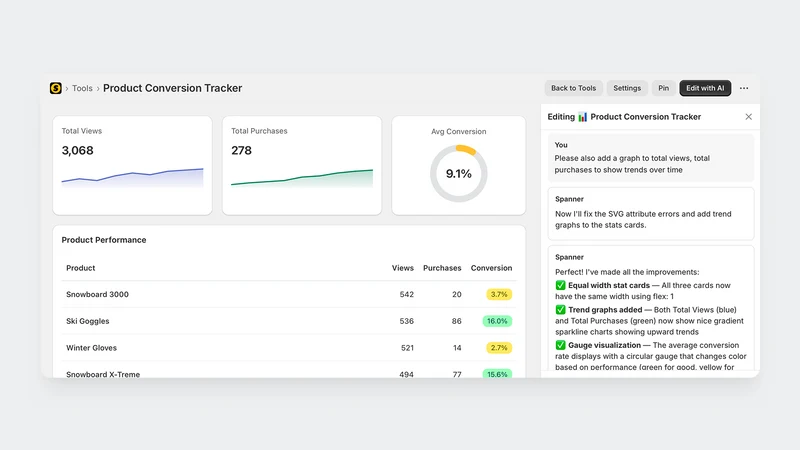Click the Total Views sparkline chart

[133, 177]
